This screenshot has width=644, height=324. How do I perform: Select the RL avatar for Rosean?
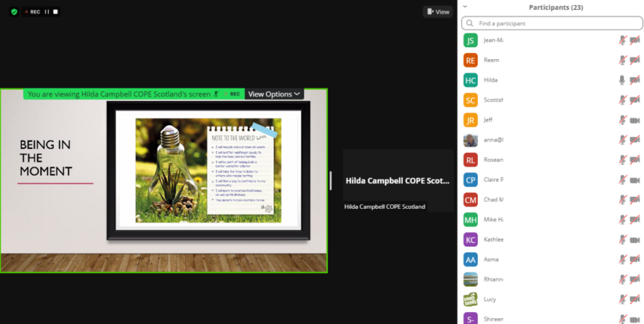(x=470, y=160)
